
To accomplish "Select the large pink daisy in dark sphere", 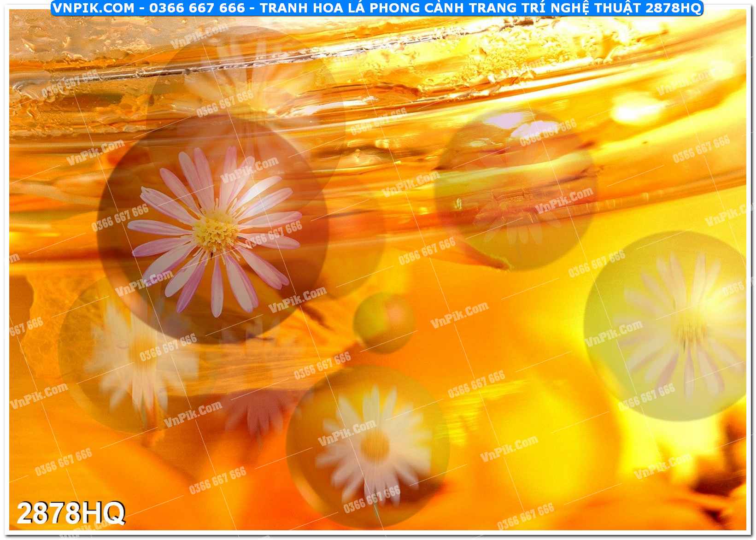I will coord(213,233).
